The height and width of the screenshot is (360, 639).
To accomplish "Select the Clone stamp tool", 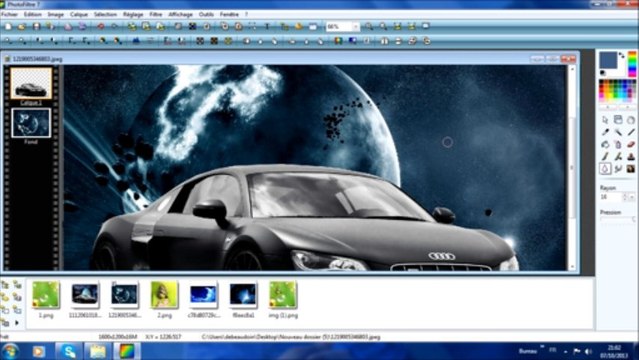I will (631, 157).
